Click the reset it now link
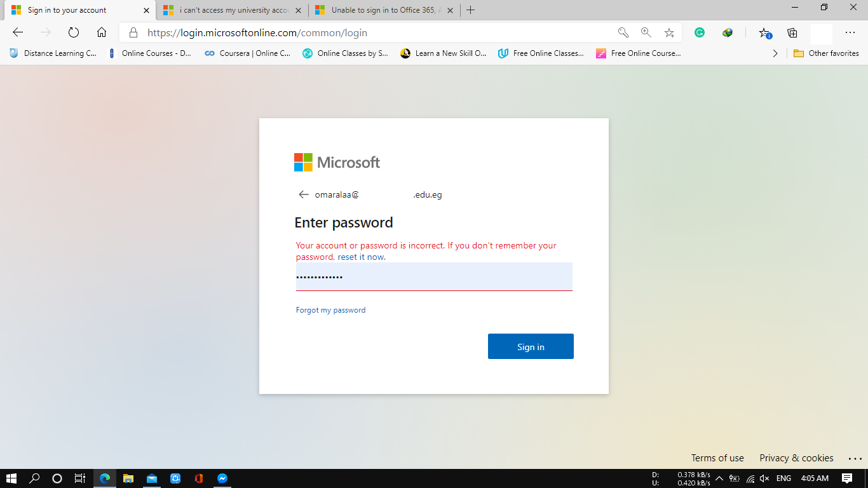Viewport: 868px width, 488px height. (x=362, y=257)
